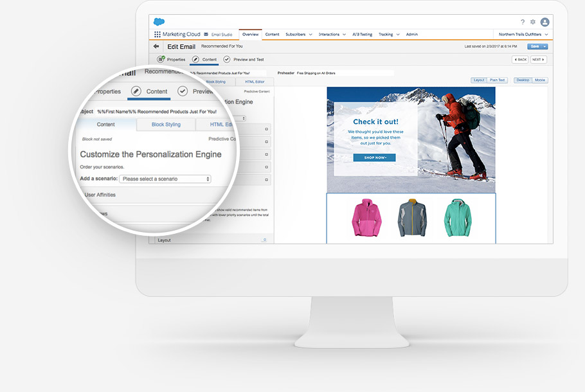Click the back arrow beside Edit Email
Image resolution: width=585 pixels, height=392 pixels.
pyautogui.click(x=156, y=46)
